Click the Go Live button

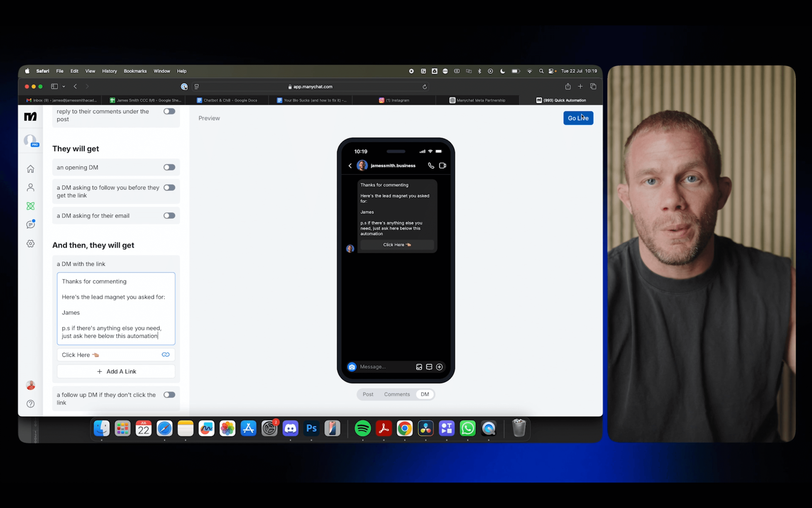[578, 118]
